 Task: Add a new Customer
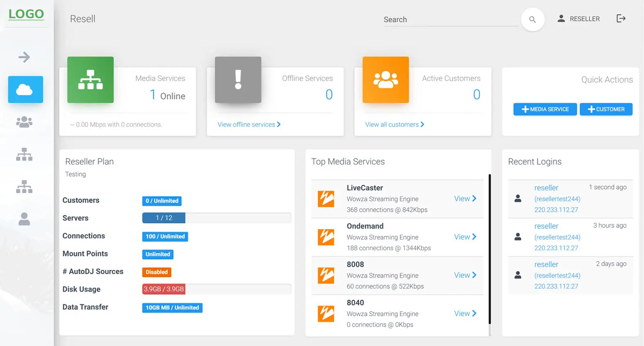(606, 109)
